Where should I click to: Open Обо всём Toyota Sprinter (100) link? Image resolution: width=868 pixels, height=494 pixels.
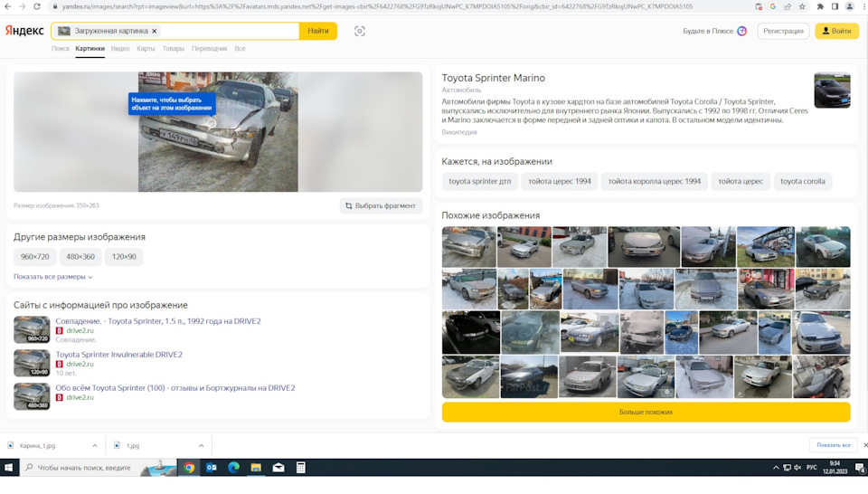click(x=175, y=387)
